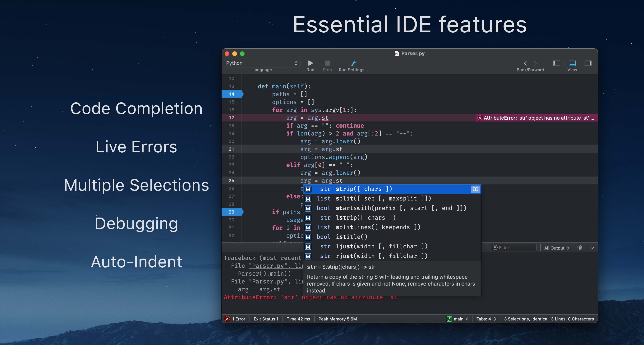The image size is (644, 345).
Task: Toggle the bottom output panel view
Action: click(572, 63)
